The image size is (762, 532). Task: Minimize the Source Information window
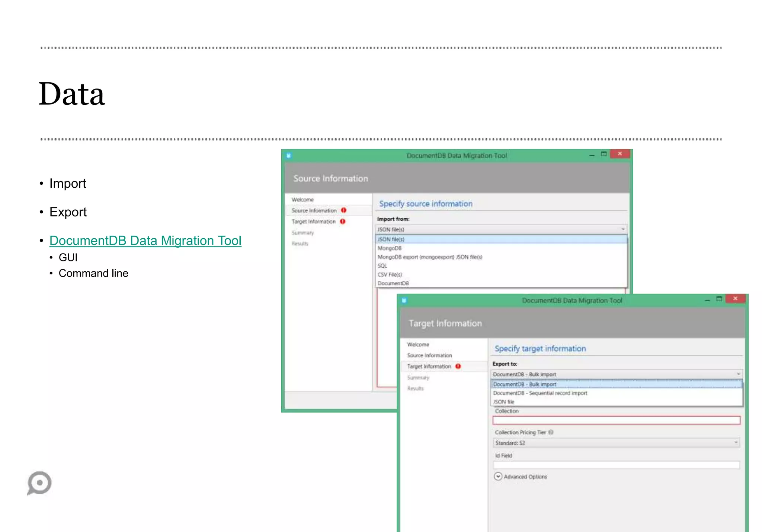click(x=592, y=155)
